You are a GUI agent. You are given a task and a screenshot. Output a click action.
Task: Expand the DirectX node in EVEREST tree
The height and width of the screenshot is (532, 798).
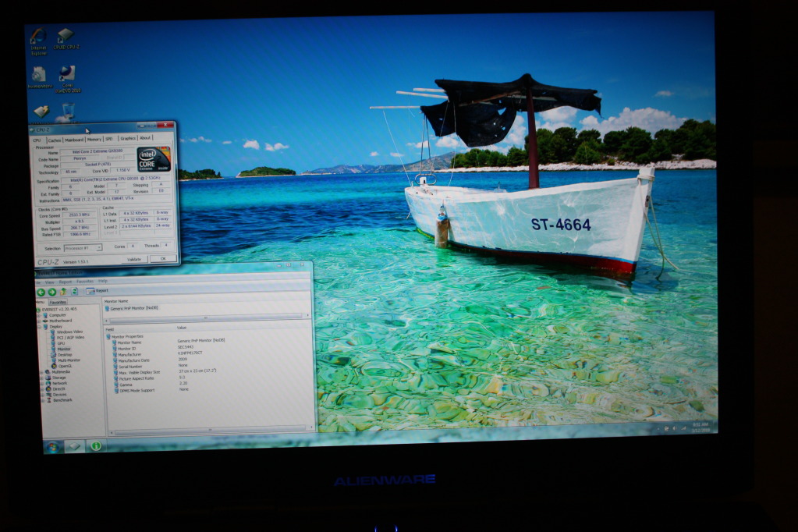click(x=42, y=389)
